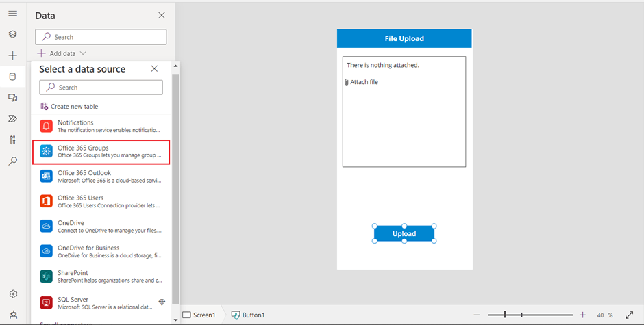The height and width of the screenshot is (325, 644).
Task: Open the Variables tools icon in sidebar
Action: click(x=12, y=140)
